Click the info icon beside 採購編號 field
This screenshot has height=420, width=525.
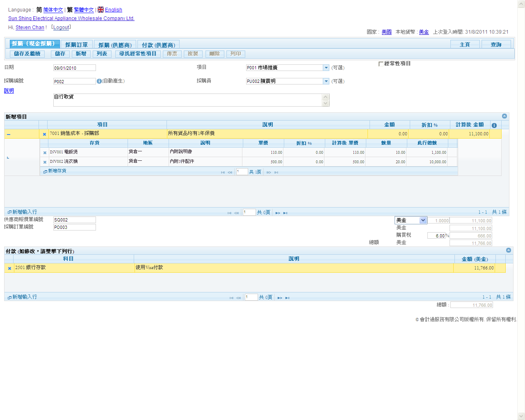tap(99, 81)
